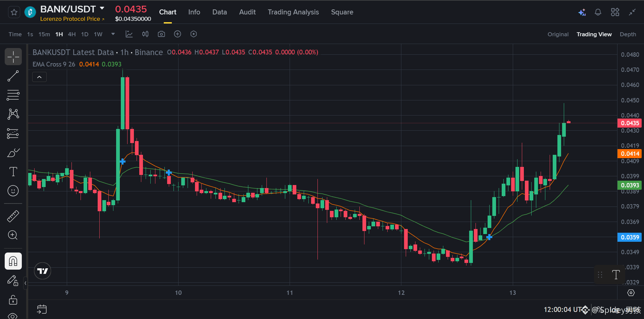Expand more time intervals dropdown arrow
Screen dimensions: 644x319
click(x=113, y=34)
